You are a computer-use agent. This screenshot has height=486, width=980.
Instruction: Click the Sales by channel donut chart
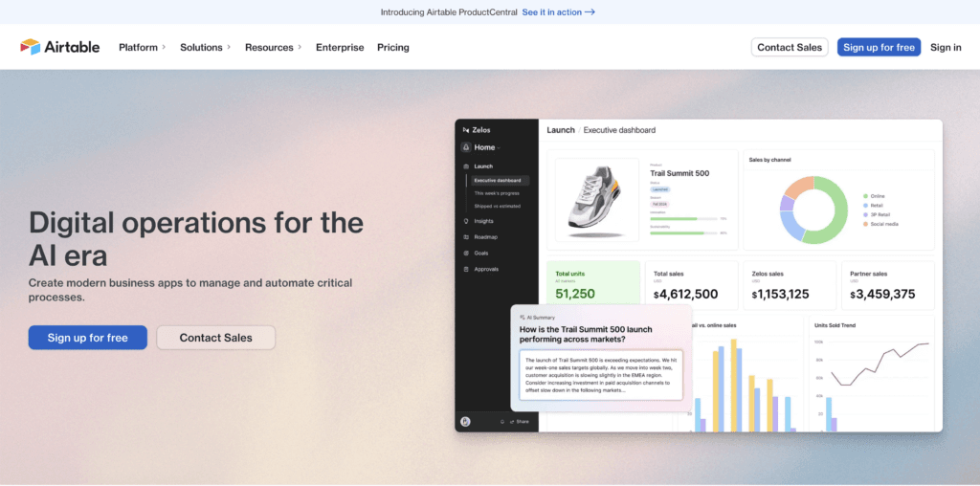(813, 210)
